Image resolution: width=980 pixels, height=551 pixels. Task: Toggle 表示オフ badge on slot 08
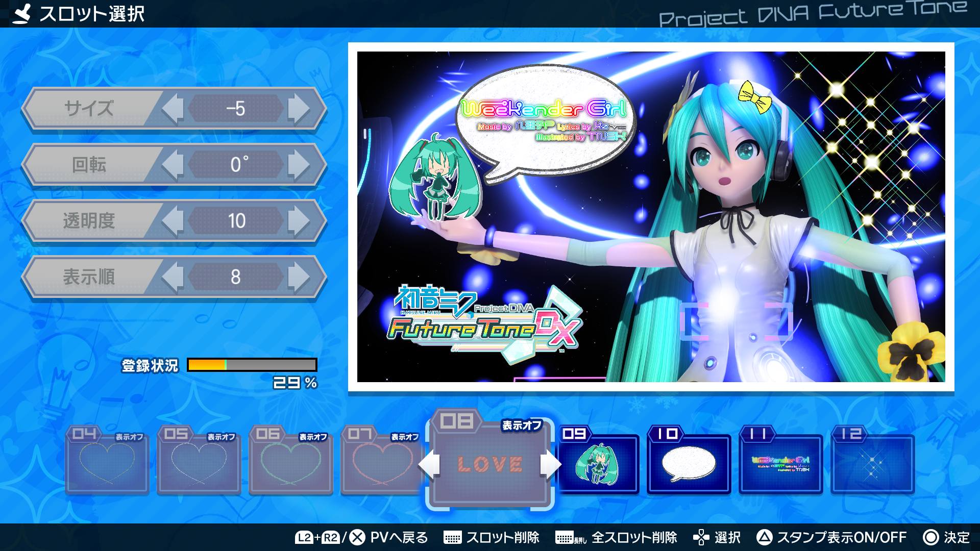[521, 425]
